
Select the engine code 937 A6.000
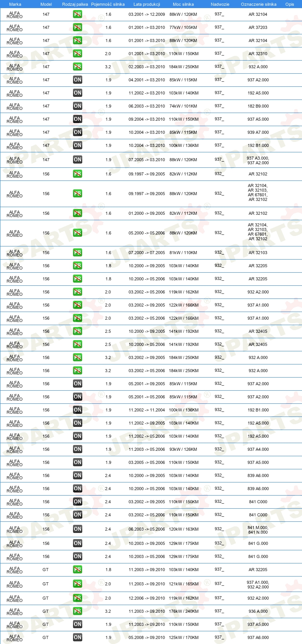[x=258, y=637]
